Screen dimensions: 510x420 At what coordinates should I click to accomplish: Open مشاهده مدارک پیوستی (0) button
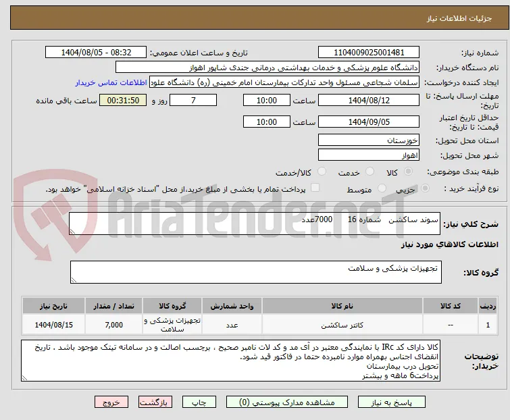tap(287, 402)
